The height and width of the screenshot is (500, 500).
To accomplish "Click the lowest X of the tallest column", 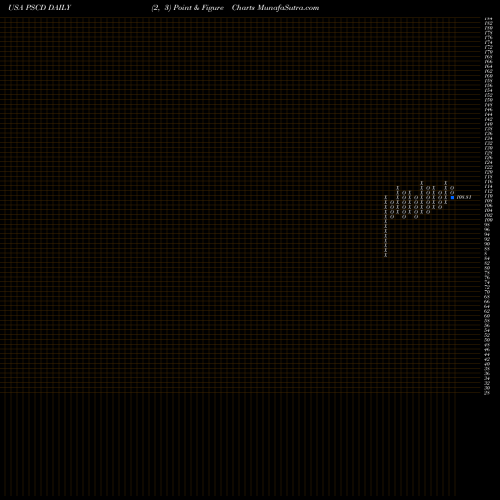I will [x=386, y=255].
